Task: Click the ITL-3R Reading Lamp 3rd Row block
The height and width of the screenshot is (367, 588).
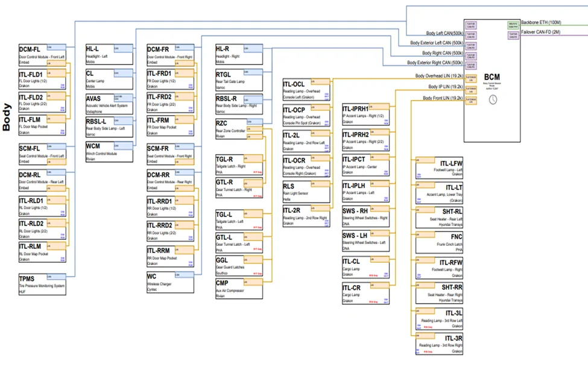Action: [439, 343]
